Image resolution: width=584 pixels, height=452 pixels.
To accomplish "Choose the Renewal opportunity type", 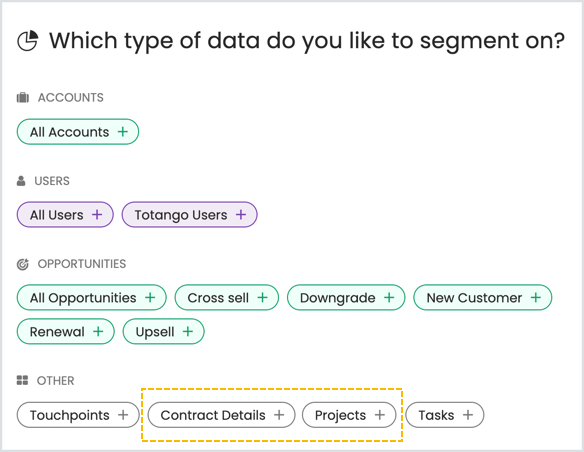I will coord(66,331).
